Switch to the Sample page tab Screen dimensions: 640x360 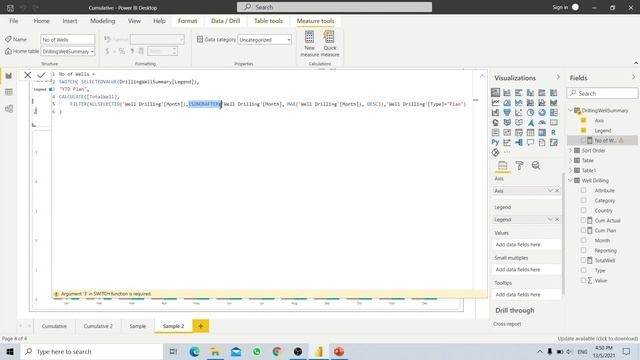[x=138, y=326]
